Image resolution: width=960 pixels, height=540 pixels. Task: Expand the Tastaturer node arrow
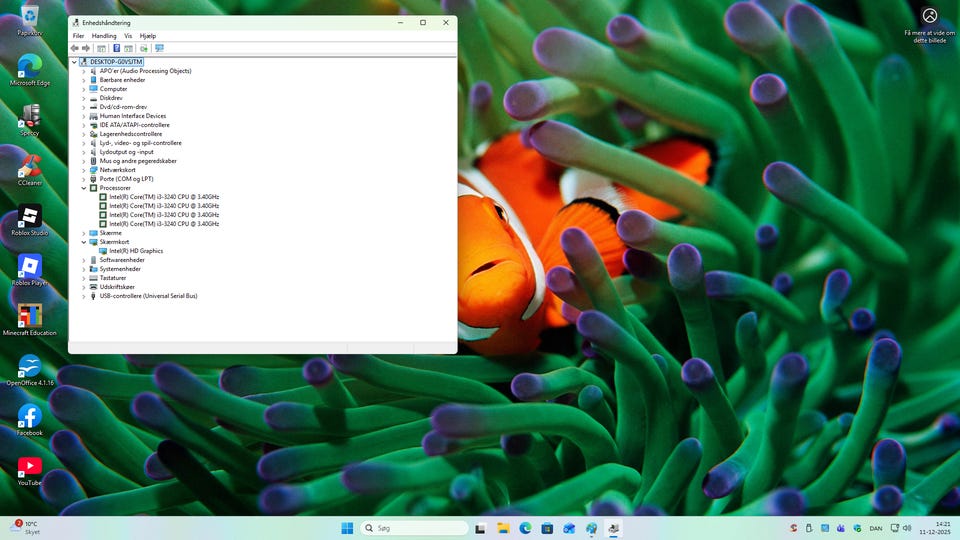[x=84, y=278]
